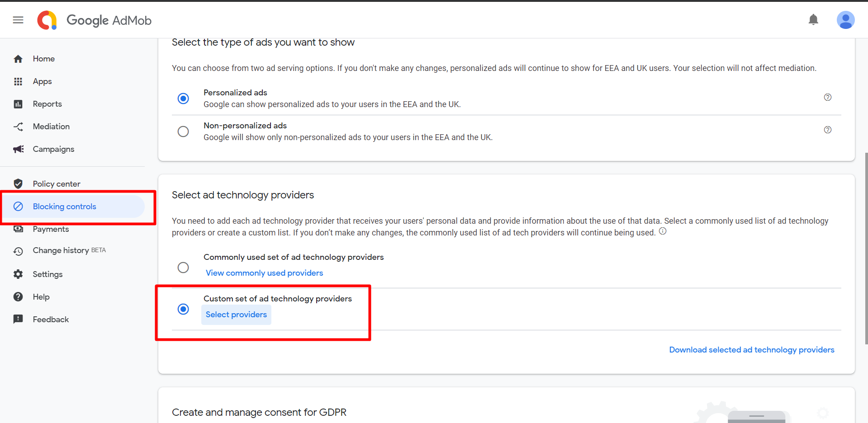Download selected ad technology providers
The image size is (868, 423).
click(751, 350)
